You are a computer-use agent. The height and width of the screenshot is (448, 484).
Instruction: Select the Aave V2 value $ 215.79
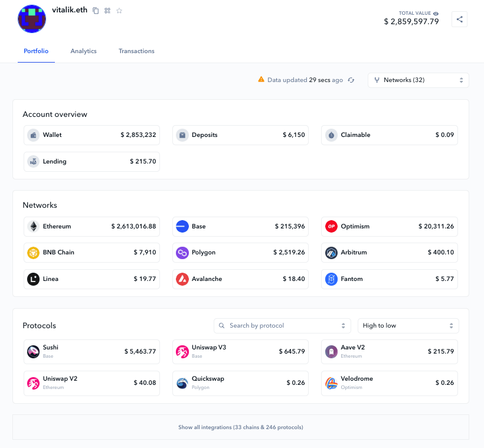[x=441, y=351]
